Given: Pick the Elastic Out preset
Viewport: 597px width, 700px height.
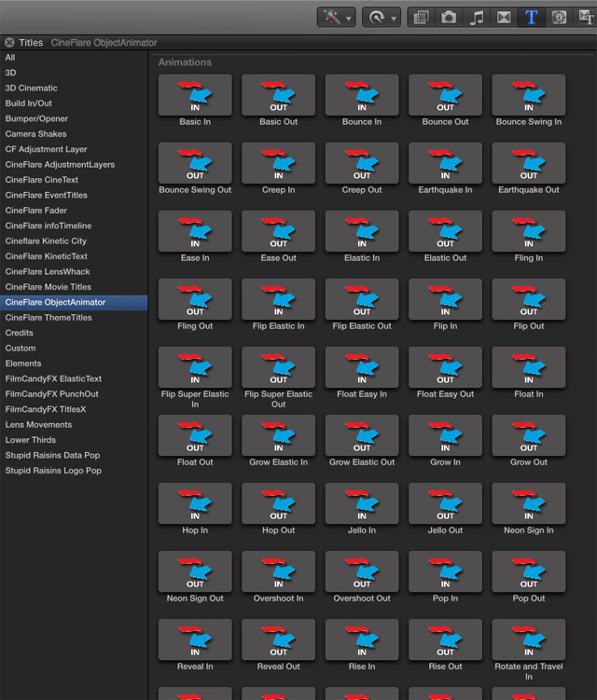Looking at the screenshot, I should point(446,231).
